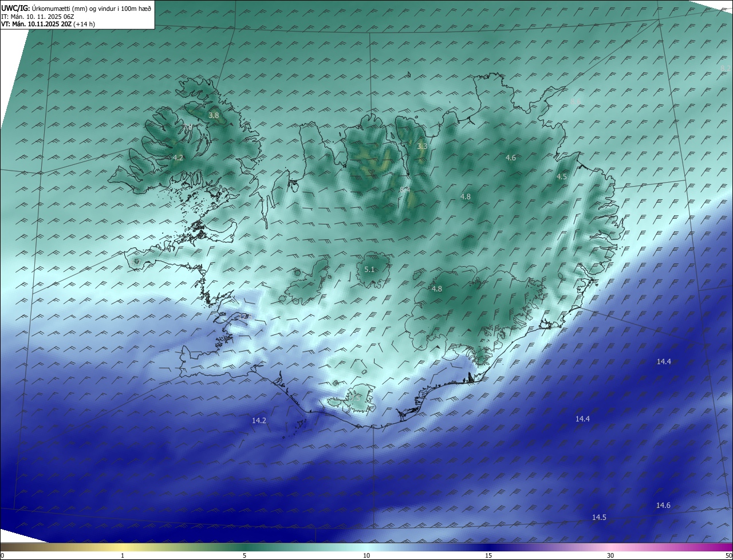
Task: Click the 14.2 value over the sea
Action: (x=259, y=420)
